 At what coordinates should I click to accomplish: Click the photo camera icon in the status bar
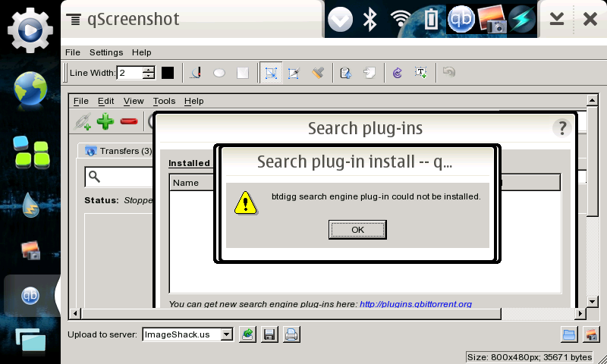(492, 19)
